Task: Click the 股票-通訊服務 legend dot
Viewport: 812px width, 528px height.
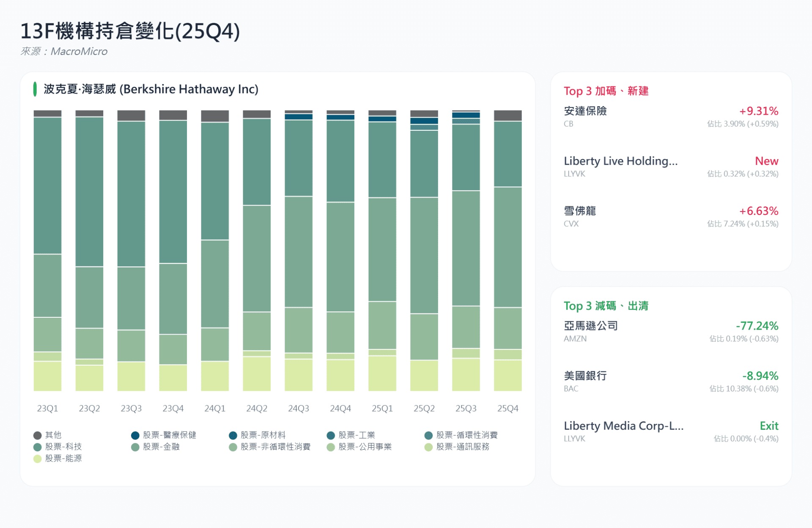Action: click(x=428, y=447)
